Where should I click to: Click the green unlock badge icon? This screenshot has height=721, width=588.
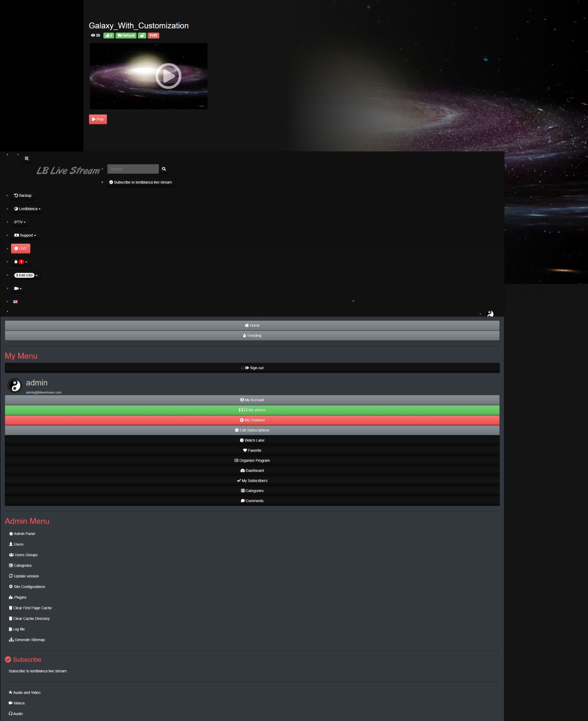pos(142,35)
